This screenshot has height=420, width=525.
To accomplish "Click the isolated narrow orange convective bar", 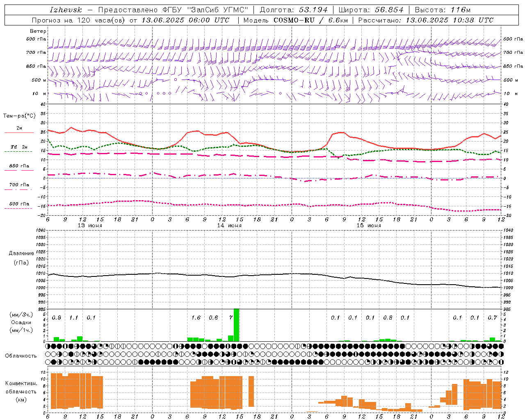I will [x=251, y=391].
